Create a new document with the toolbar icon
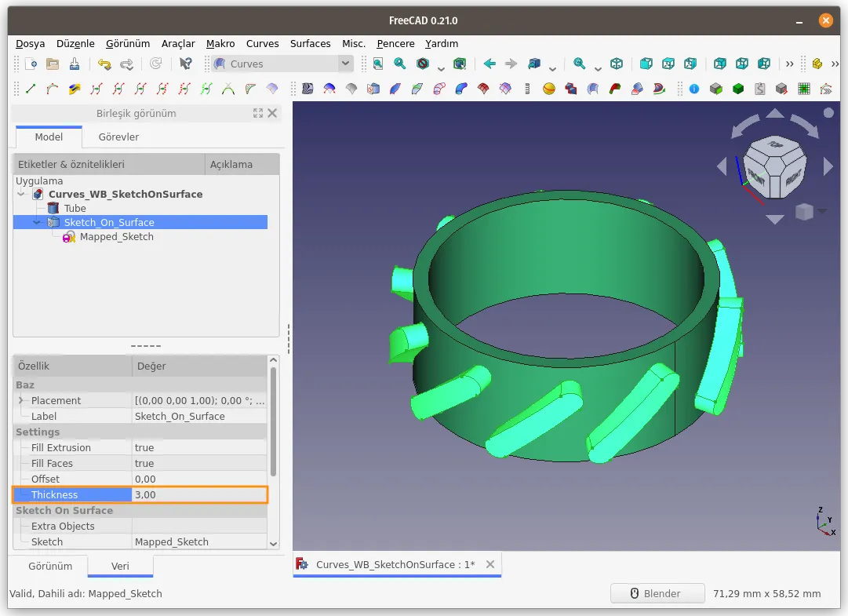 (31, 64)
